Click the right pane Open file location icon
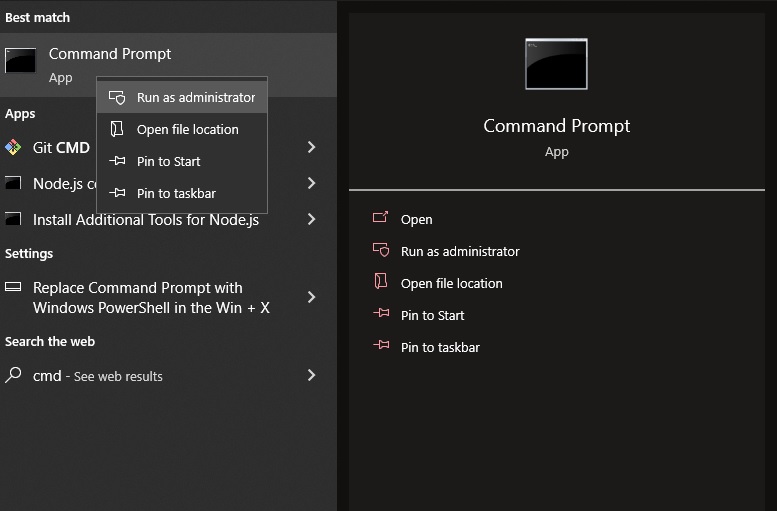777x511 pixels. click(380, 283)
